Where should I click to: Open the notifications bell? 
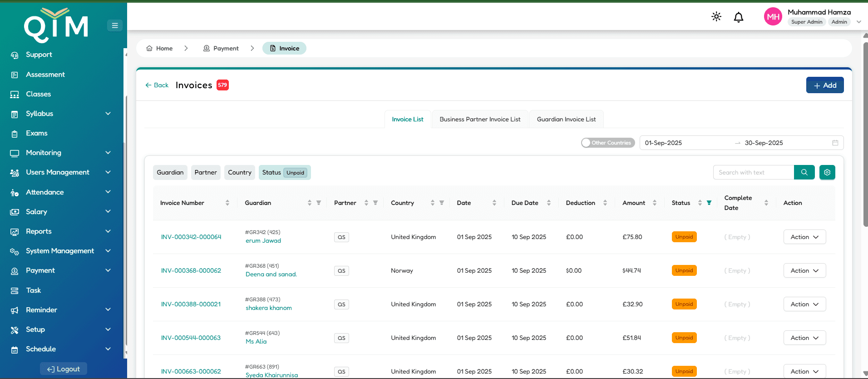point(739,17)
